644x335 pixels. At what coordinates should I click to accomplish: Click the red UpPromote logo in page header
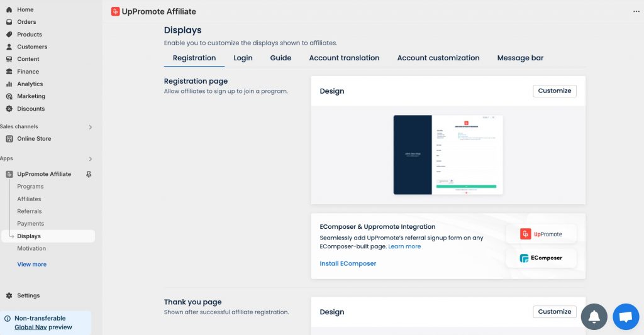pos(116,11)
